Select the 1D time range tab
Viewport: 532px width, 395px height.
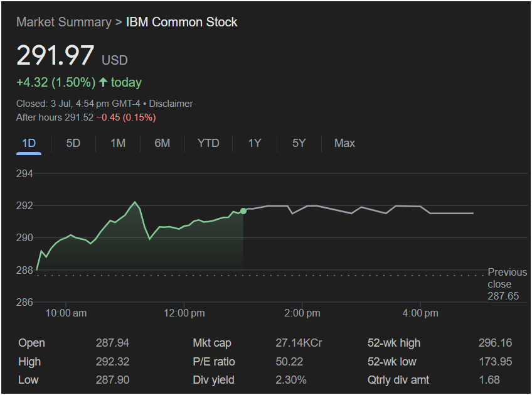[x=29, y=143]
